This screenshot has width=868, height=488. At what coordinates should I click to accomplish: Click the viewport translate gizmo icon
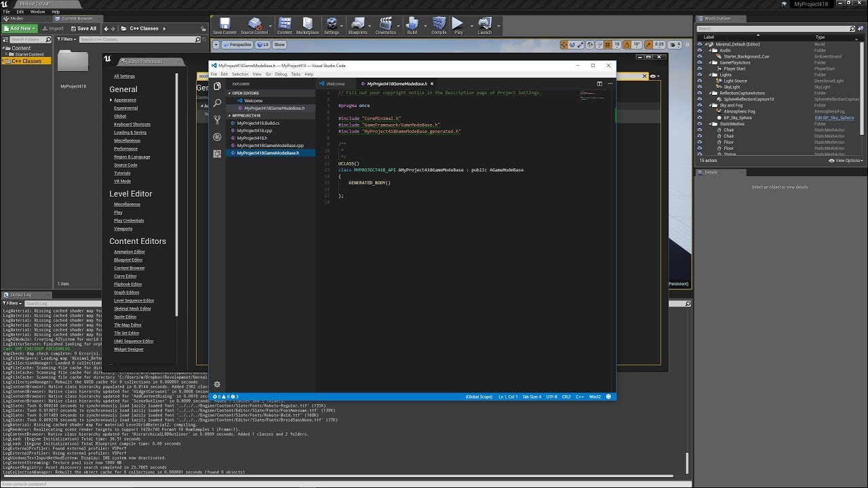tap(564, 45)
